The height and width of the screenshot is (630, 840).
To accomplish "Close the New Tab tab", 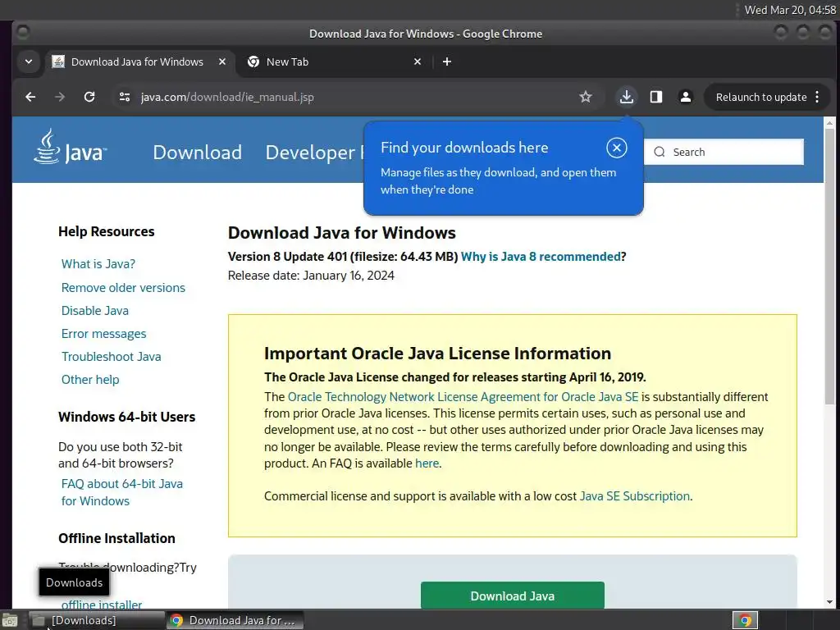I will [418, 62].
